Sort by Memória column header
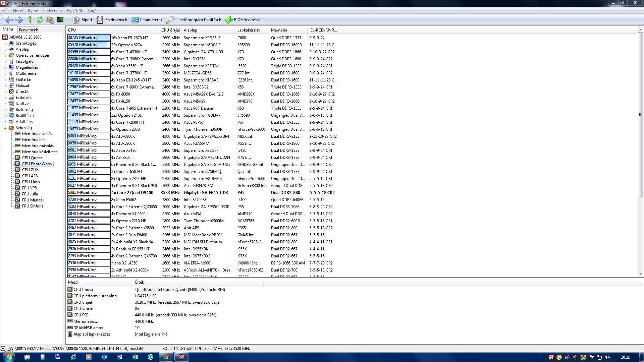Image resolution: width=644 pixels, height=362 pixels. coord(288,30)
